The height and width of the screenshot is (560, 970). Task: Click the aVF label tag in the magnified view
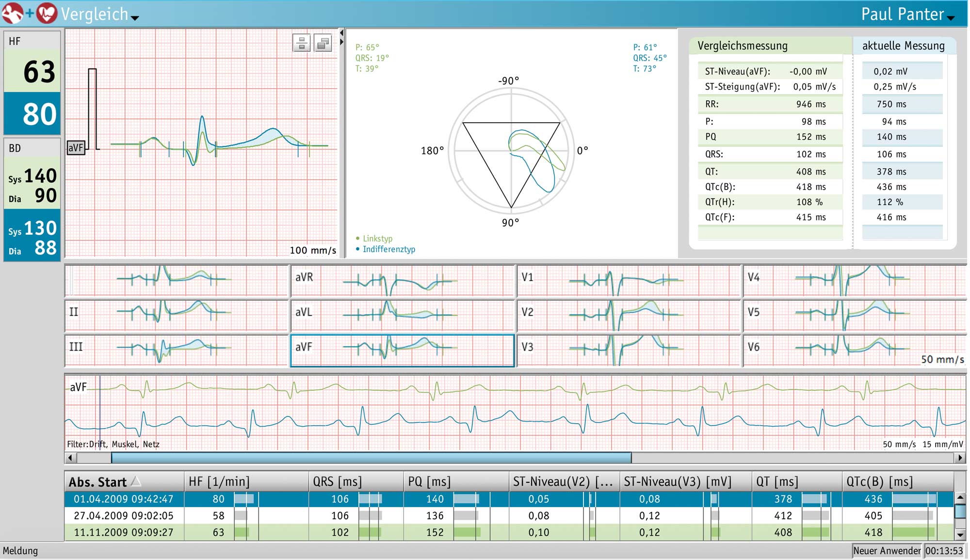click(x=76, y=148)
